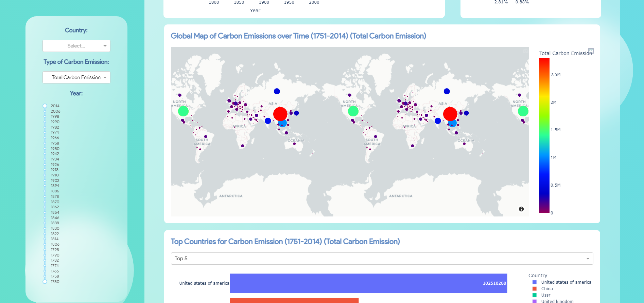Image resolution: width=644 pixels, height=303 pixels.
Task: Click the 2.5M colorbar tick label
Action: pyautogui.click(x=555, y=75)
